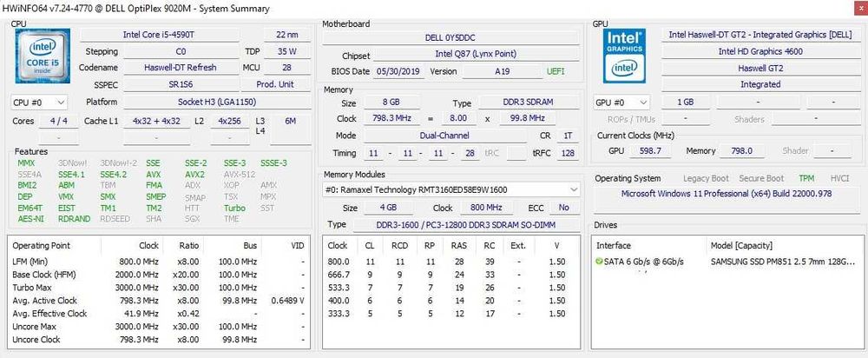This screenshot has width=868, height=358.
Task: Click the 666.7 clock timing row
Action: tap(450, 275)
